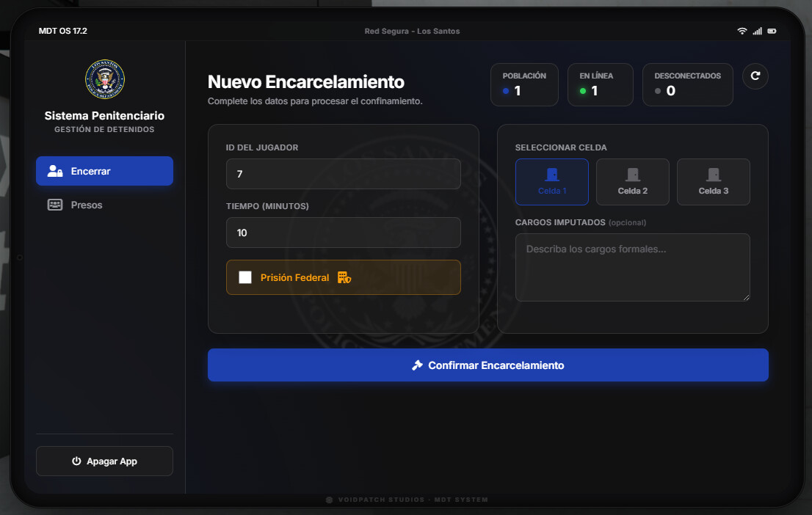Focus the ID del Jugador field
The width and height of the screenshot is (812, 515).
coord(344,174)
